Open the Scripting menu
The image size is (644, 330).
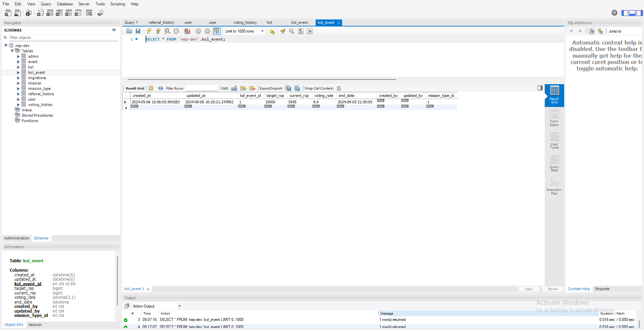[x=118, y=4]
